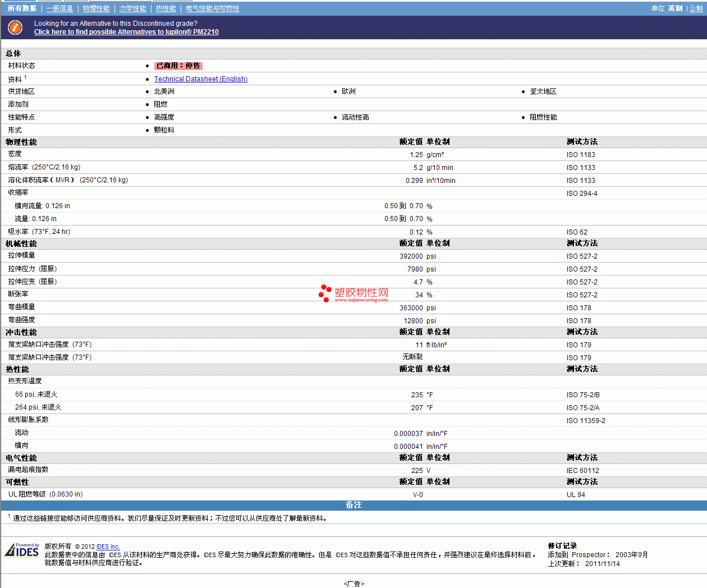Image resolution: width=707 pixels, height=588 pixels.
Task: Switch to the 所有数据 tab
Action: tap(22, 8)
